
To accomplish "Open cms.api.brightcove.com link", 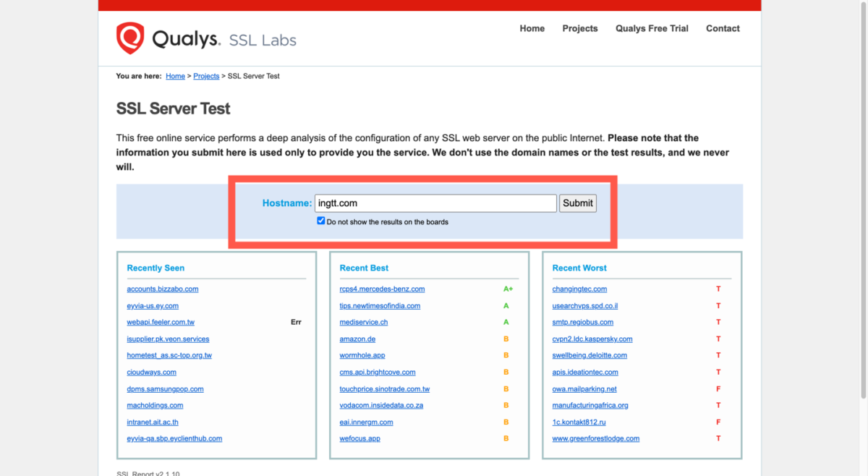I will coord(378,372).
